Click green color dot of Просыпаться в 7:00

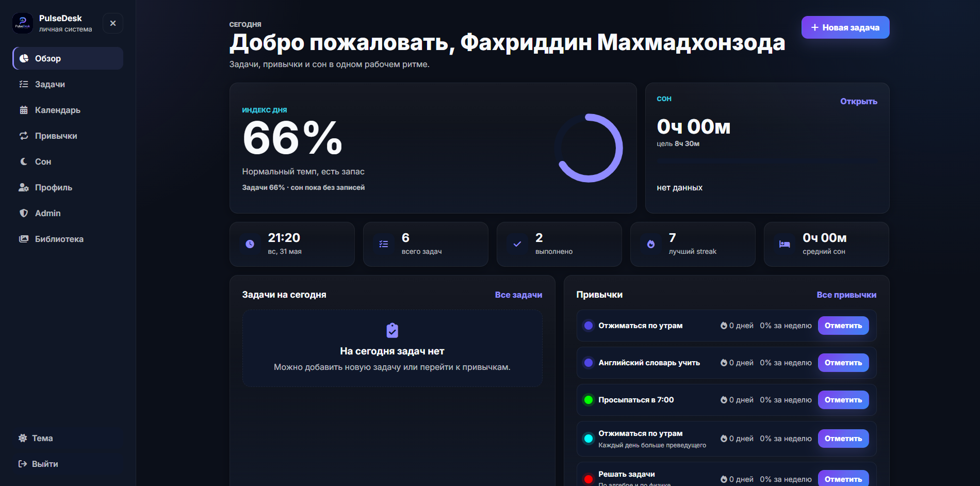[x=589, y=400]
